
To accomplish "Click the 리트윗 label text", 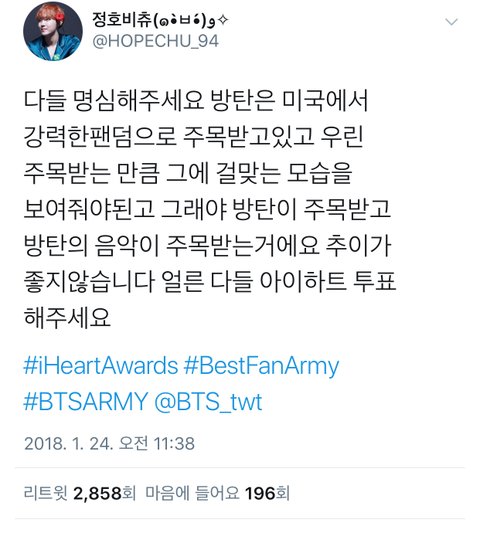I will [46, 493].
